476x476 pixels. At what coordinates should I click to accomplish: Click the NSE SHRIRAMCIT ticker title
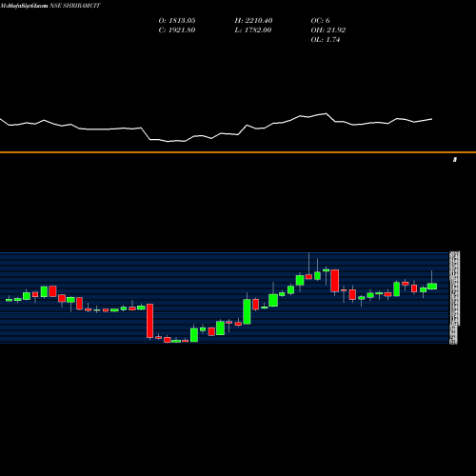(75, 6)
